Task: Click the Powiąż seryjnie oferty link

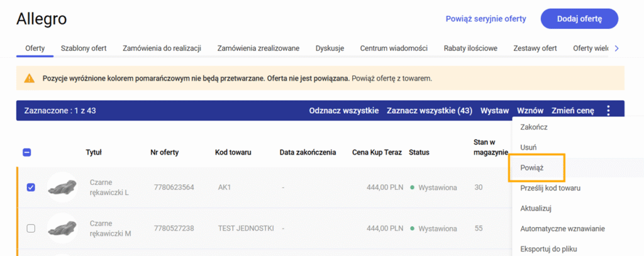Action: [x=486, y=19]
